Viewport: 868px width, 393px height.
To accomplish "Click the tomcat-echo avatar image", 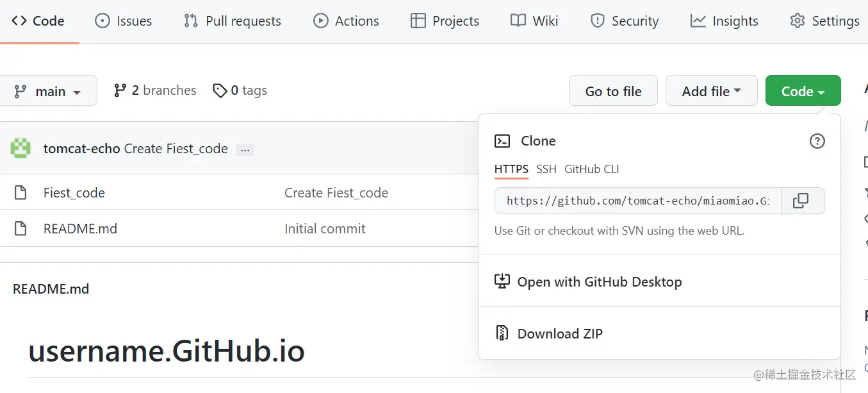I will pyautogui.click(x=20, y=149).
